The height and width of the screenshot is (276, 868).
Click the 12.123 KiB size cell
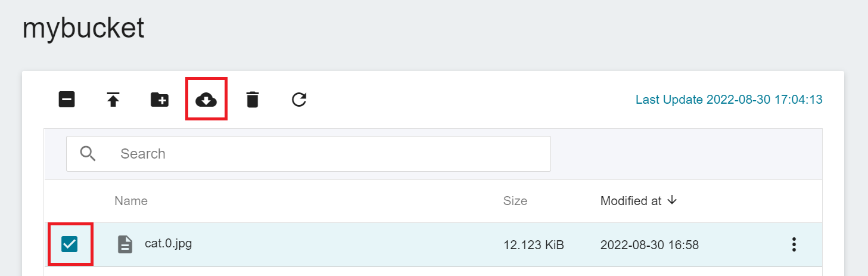coord(534,245)
